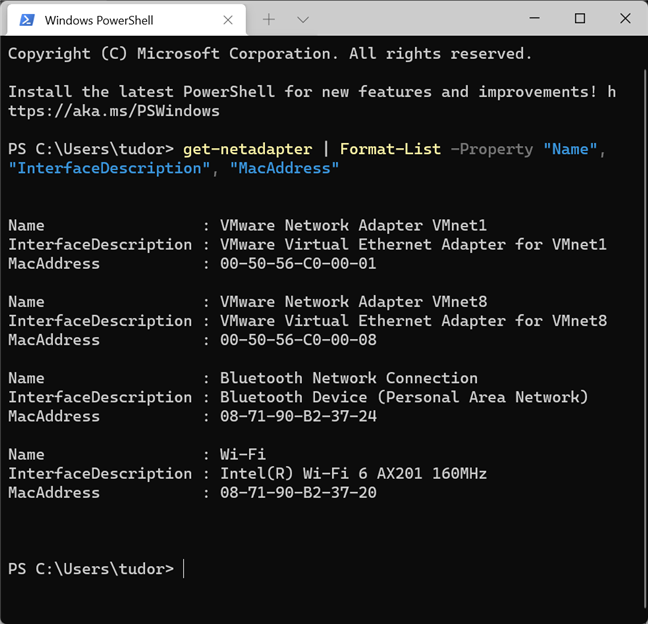
Task: Click the get-netadapter command text
Action: coord(248,149)
